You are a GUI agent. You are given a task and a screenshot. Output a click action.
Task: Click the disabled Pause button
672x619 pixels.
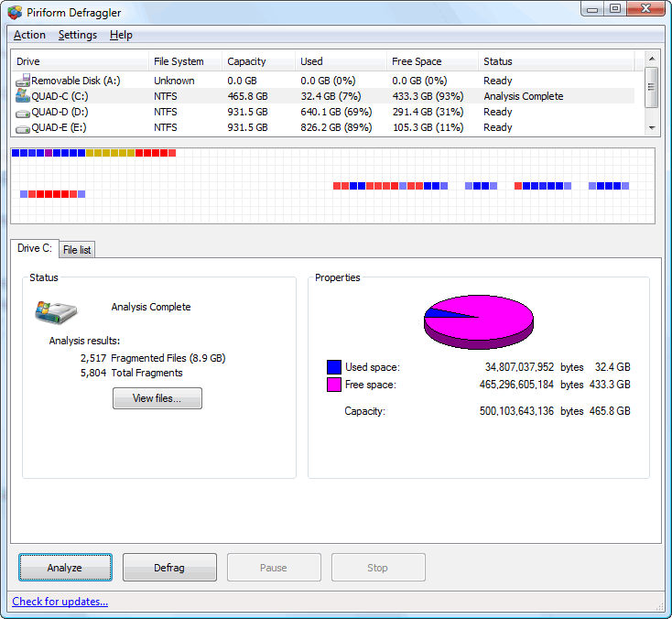pyautogui.click(x=274, y=568)
